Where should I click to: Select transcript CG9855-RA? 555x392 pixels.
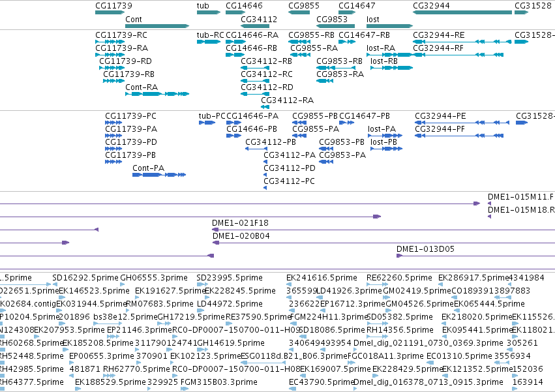coord(300,55)
